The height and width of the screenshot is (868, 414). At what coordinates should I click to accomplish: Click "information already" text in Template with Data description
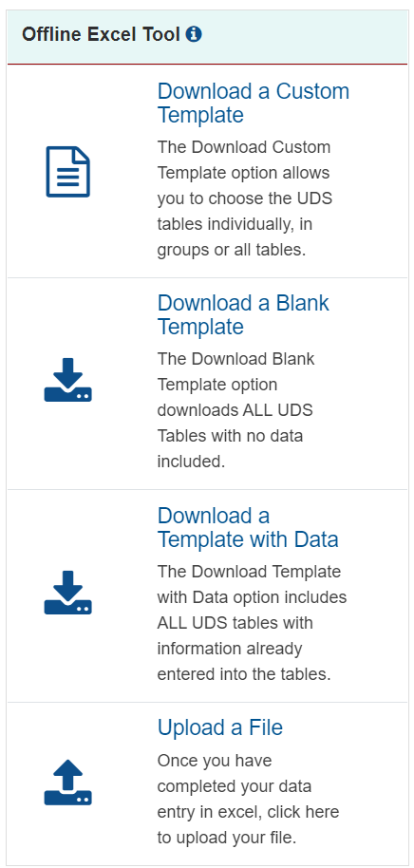pos(229,649)
